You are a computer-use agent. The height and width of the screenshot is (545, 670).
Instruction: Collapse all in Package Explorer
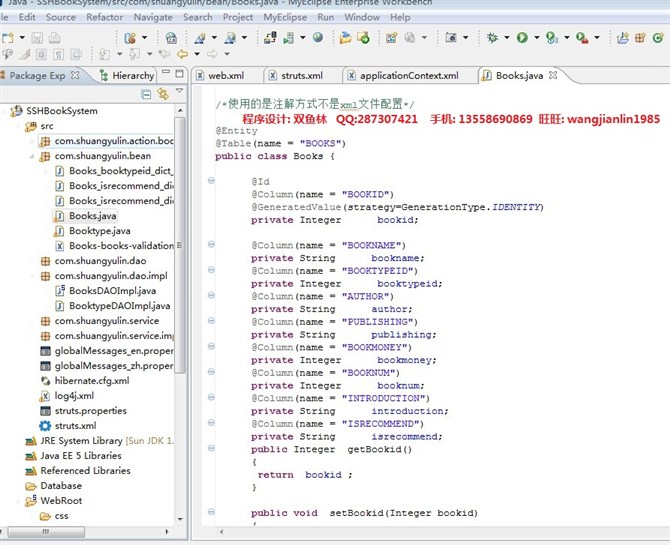click(x=146, y=94)
